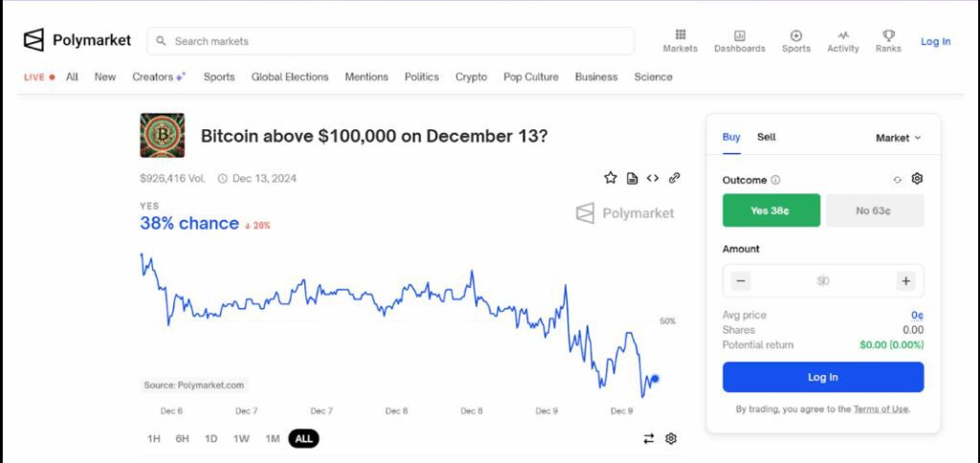Open the chart settings gear below the graph

[x=671, y=439]
